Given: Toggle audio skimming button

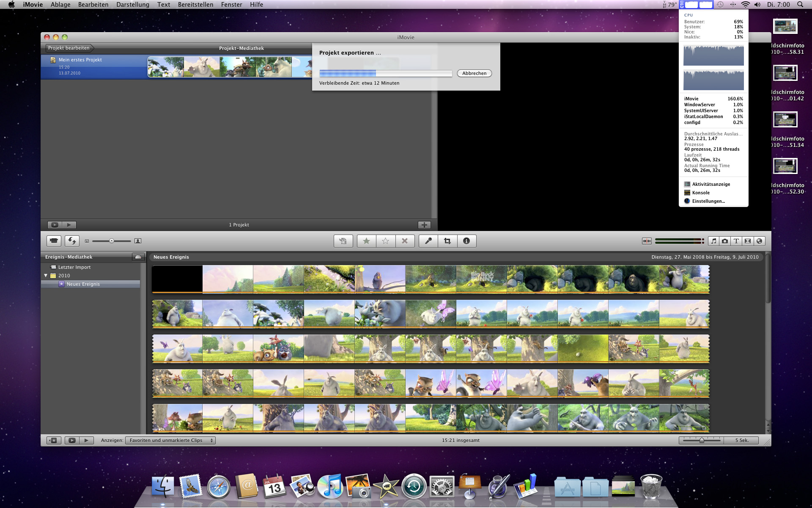Looking at the screenshot, I should [x=647, y=241].
